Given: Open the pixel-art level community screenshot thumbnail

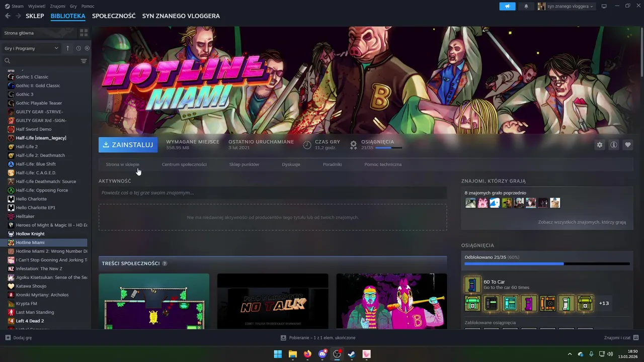Looking at the screenshot, I should pyautogui.click(x=154, y=301).
